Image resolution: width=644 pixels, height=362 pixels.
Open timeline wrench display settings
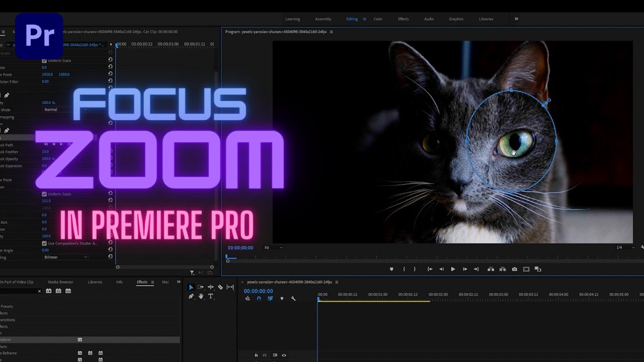[x=293, y=298]
